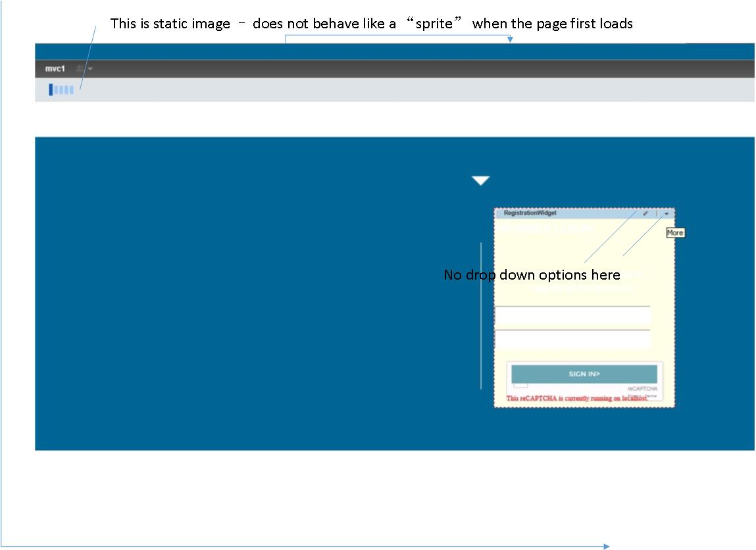
Task: Click the icon beside the mvc1 label
Action: (x=78, y=68)
